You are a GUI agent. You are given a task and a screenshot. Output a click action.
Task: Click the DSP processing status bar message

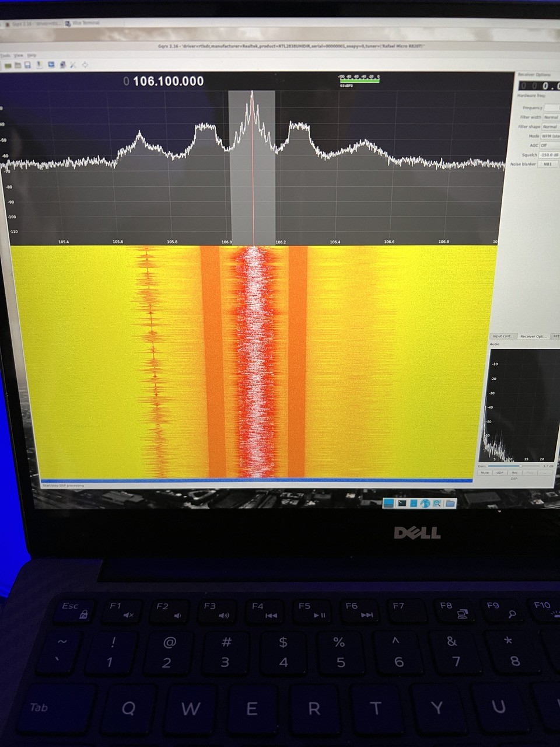(63, 486)
